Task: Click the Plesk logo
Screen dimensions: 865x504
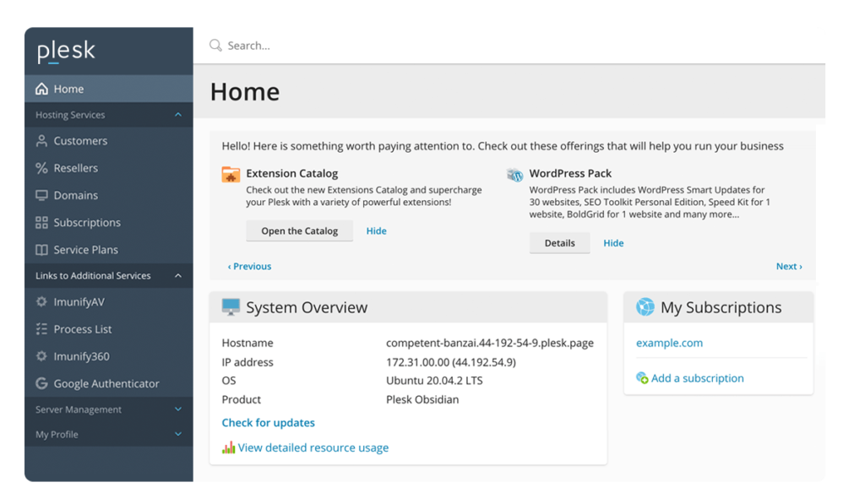Action: [66, 51]
